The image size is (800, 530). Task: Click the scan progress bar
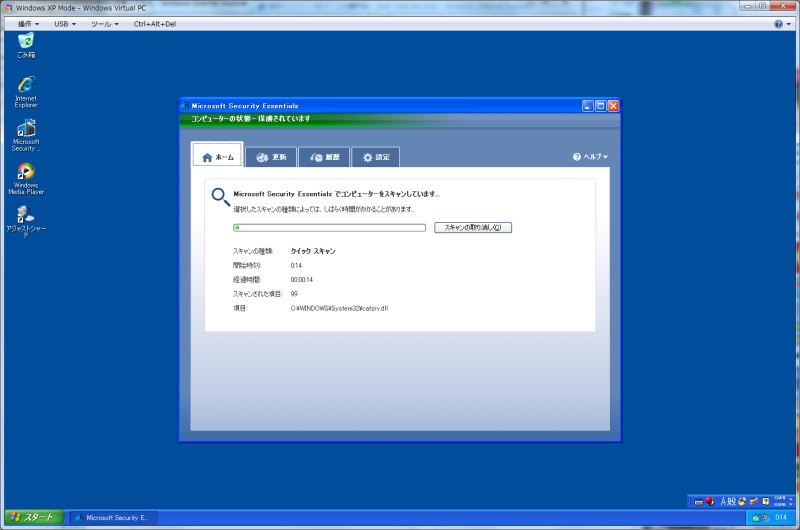click(x=329, y=227)
